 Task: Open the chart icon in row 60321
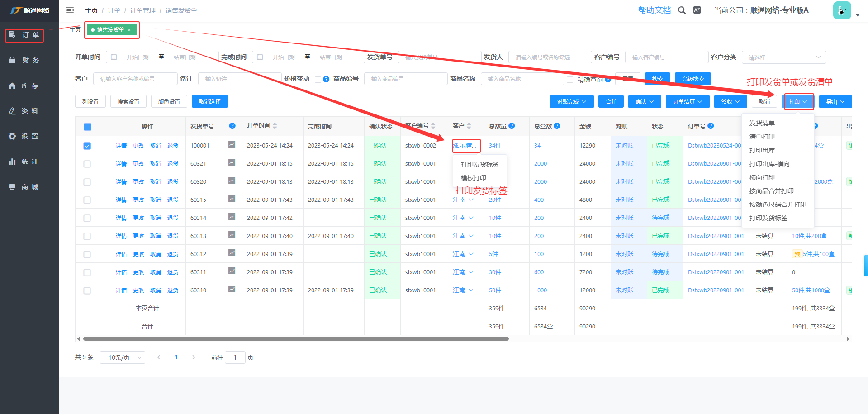(x=232, y=162)
